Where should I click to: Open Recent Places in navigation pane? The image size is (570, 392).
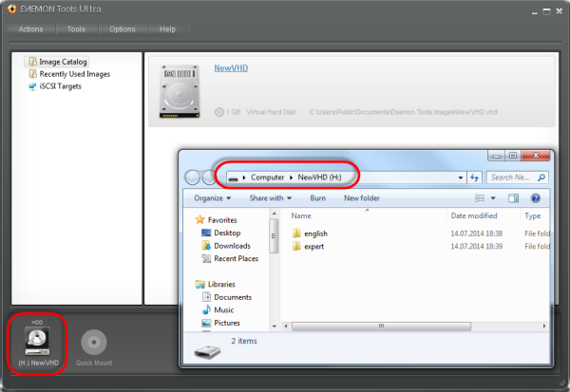pos(236,259)
